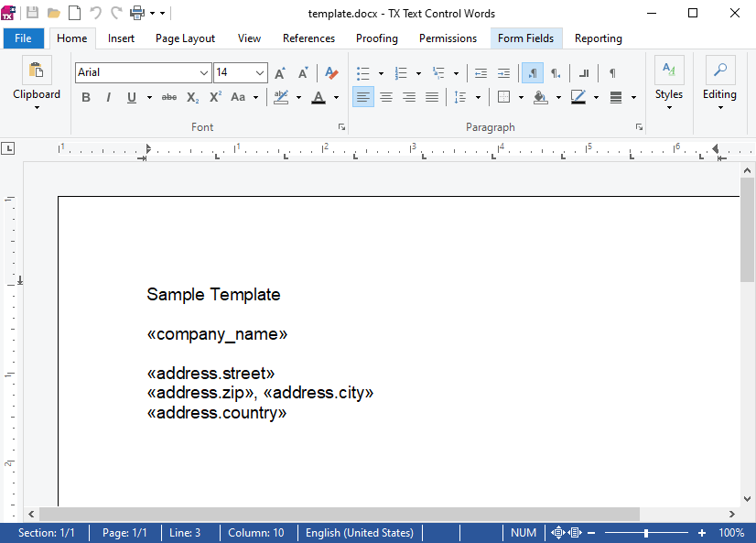Switch to the Form Fields tab

click(526, 38)
